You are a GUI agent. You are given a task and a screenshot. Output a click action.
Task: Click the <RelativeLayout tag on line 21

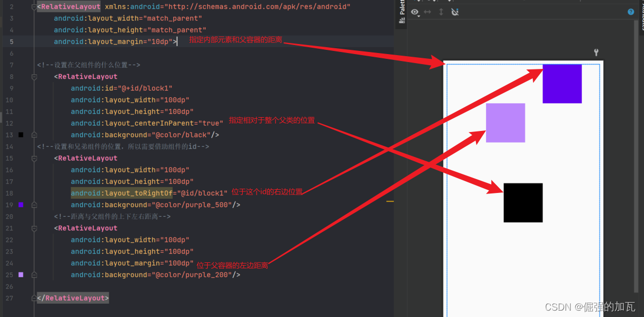point(85,228)
